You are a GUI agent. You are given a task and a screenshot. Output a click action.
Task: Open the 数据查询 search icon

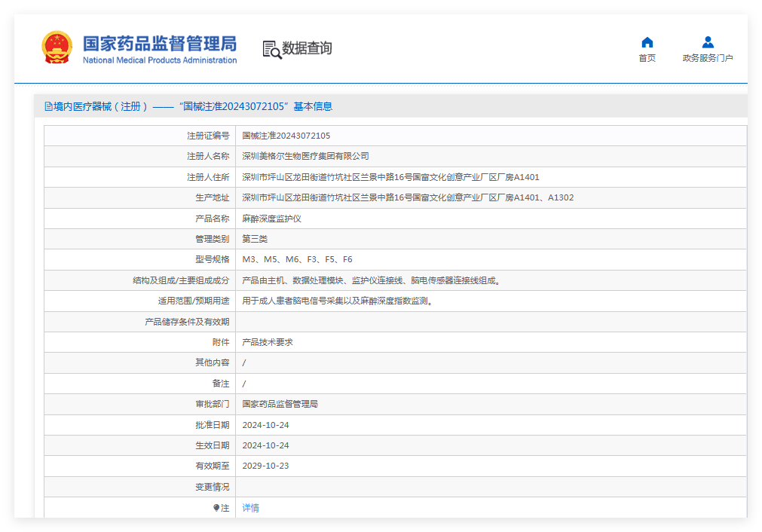click(x=271, y=50)
